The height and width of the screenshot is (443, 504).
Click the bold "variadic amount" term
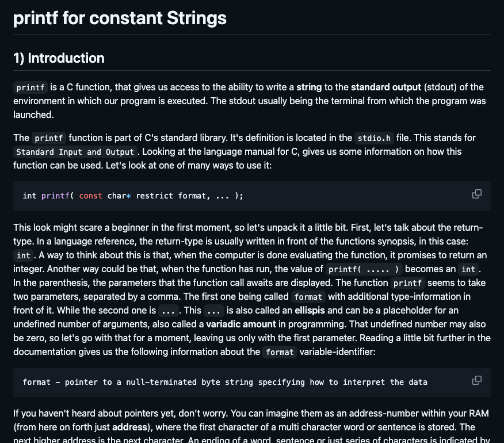coord(241,324)
